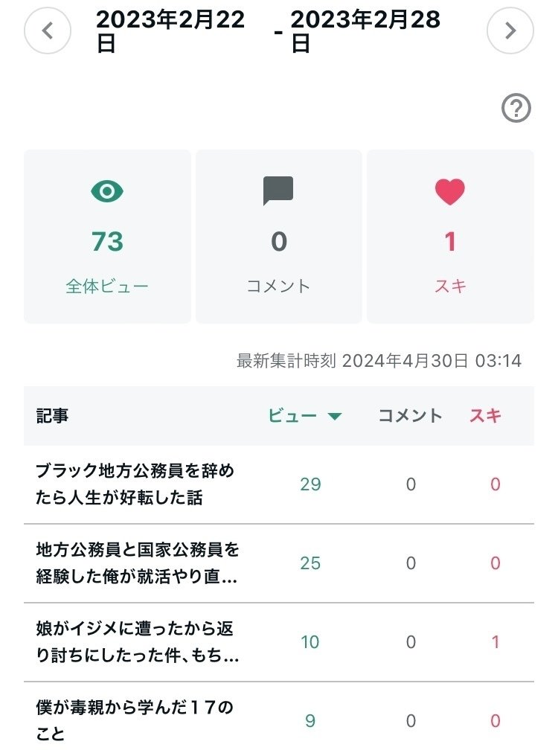Click the green eye views icon

tap(107, 191)
